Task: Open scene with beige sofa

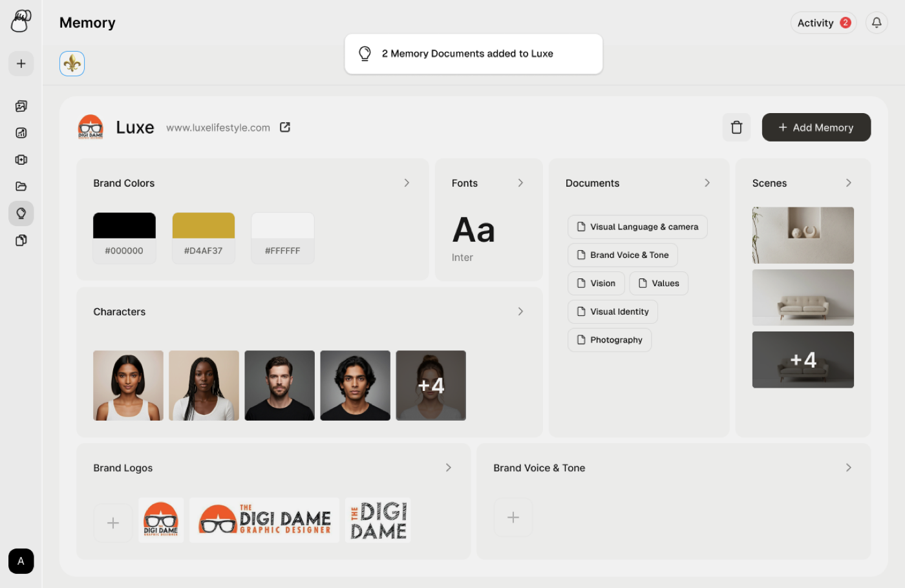Action: tap(803, 297)
